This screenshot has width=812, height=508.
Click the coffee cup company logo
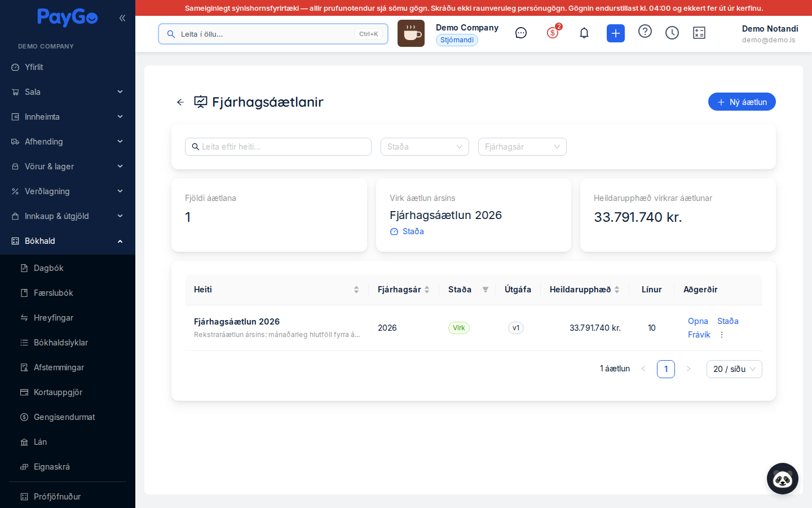pyautogui.click(x=411, y=33)
